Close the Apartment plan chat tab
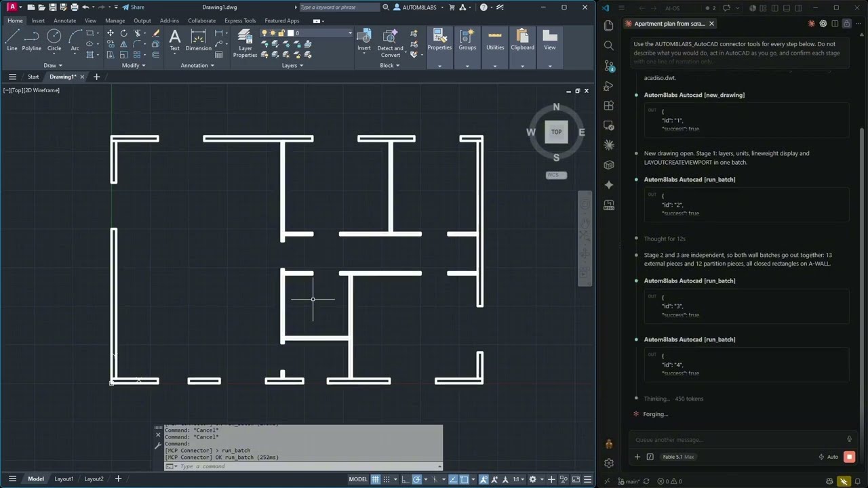 pos(711,24)
